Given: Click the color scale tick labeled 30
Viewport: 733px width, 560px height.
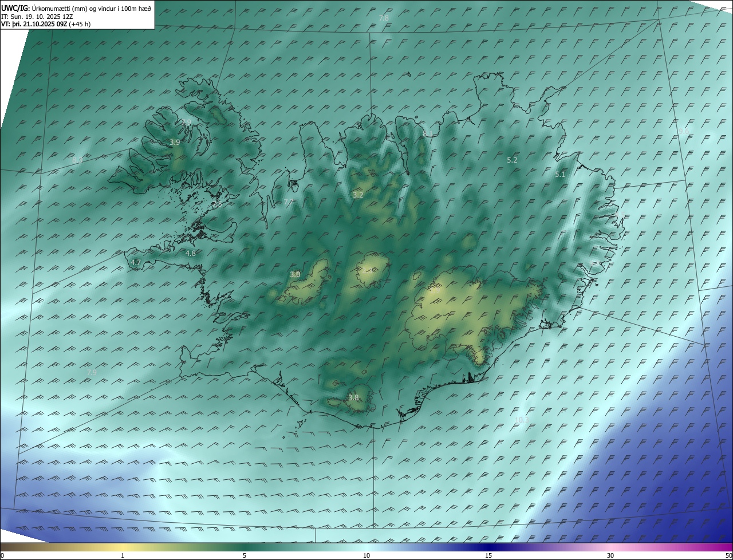Looking at the screenshot, I should tap(610, 555).
